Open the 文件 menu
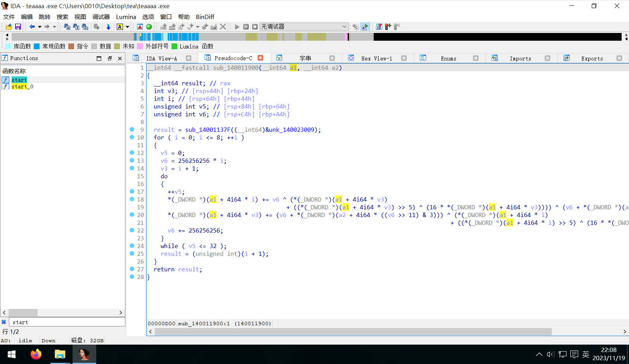 [x=9, y=17]
